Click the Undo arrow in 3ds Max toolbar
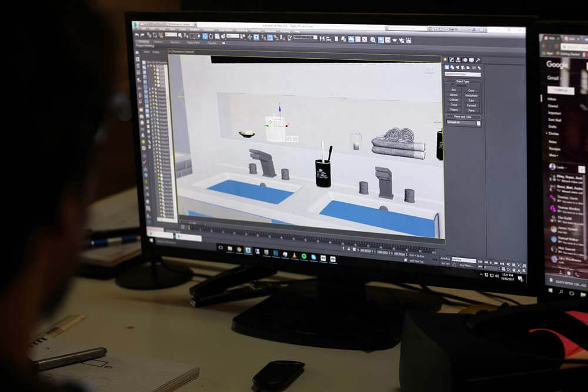The width and height of the screenshot is (588, 392). (137, 35)
